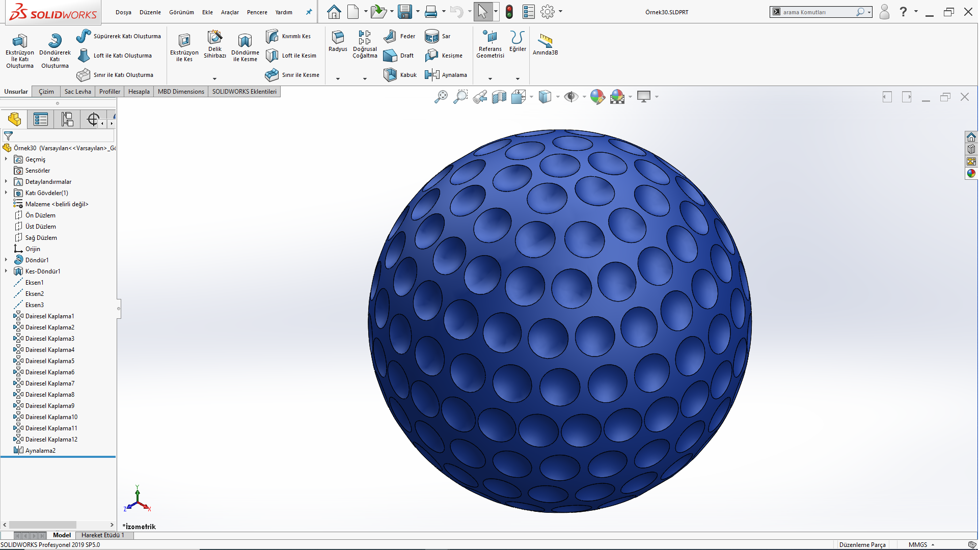Open PropertyManager tab
Viewport: 980px width, 550px height.
pos(41,120)
